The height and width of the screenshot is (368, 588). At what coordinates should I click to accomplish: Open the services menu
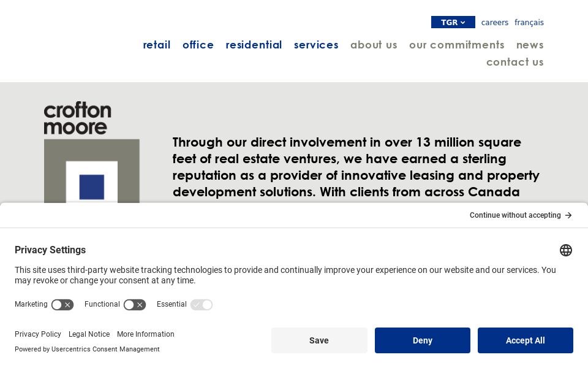[316, 45]
